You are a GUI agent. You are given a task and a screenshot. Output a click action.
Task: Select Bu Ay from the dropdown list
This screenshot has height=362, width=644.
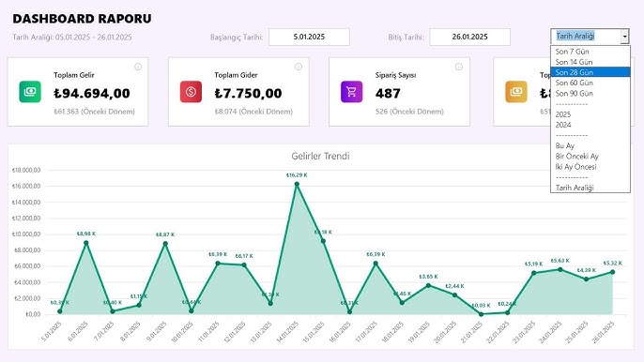tap(590, 145)
